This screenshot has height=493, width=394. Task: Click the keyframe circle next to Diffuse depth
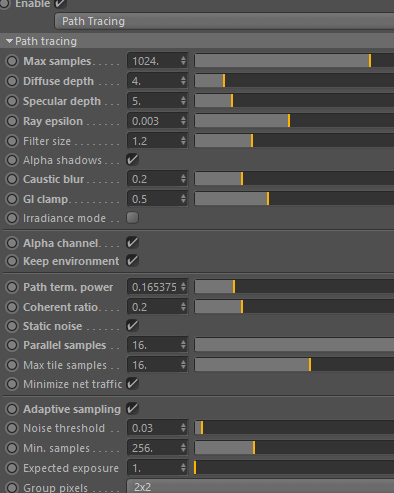click(x=12, y=81)
